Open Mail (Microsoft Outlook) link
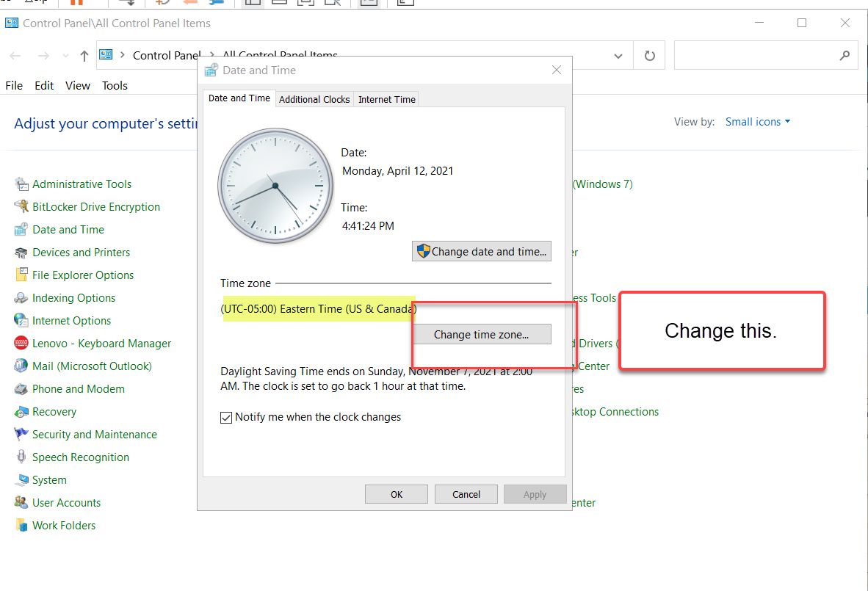Screen dimensions: 868x591 click(92, 366)
